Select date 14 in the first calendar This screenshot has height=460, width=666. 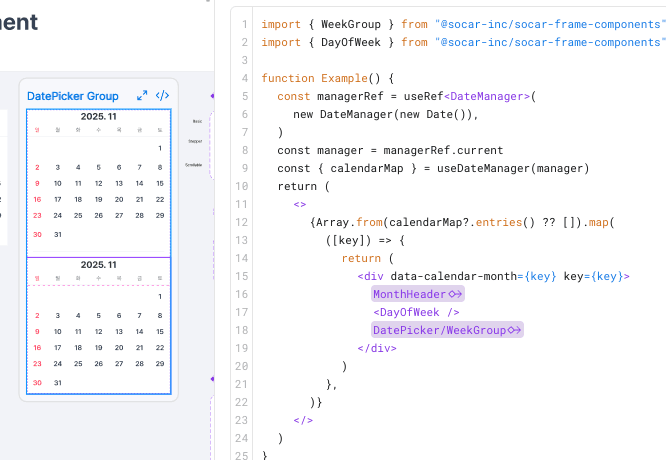139,183
